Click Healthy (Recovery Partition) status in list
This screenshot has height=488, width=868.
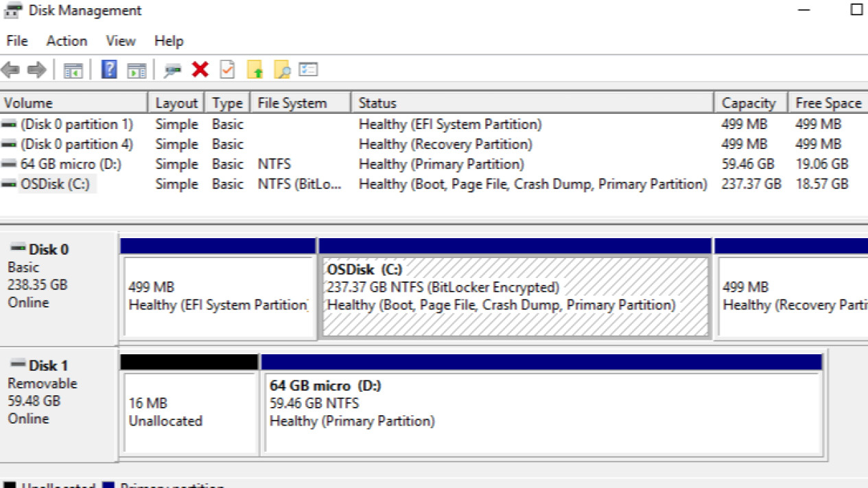[445, 144]
